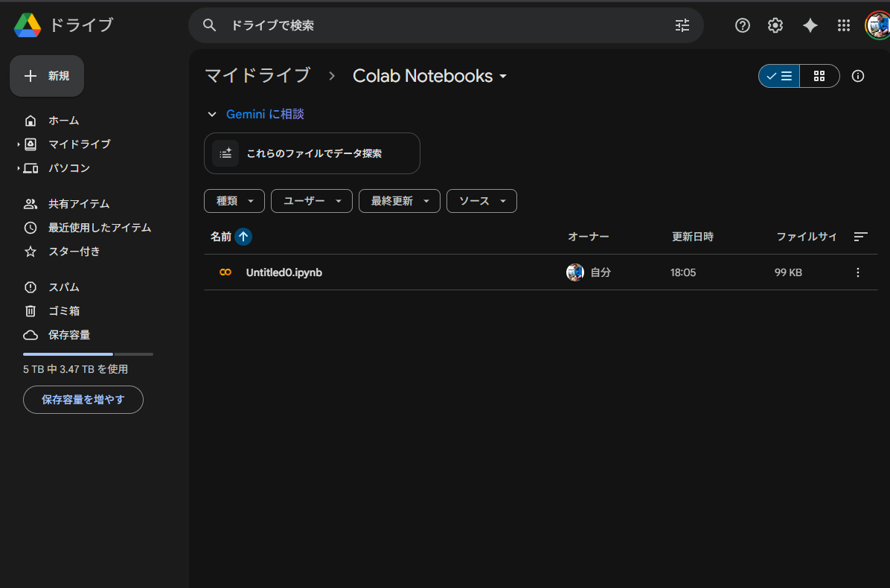The width and height of the screenshot is (890, 588).
Task: Switch to list layout view
Action: (x=779, y=76)
